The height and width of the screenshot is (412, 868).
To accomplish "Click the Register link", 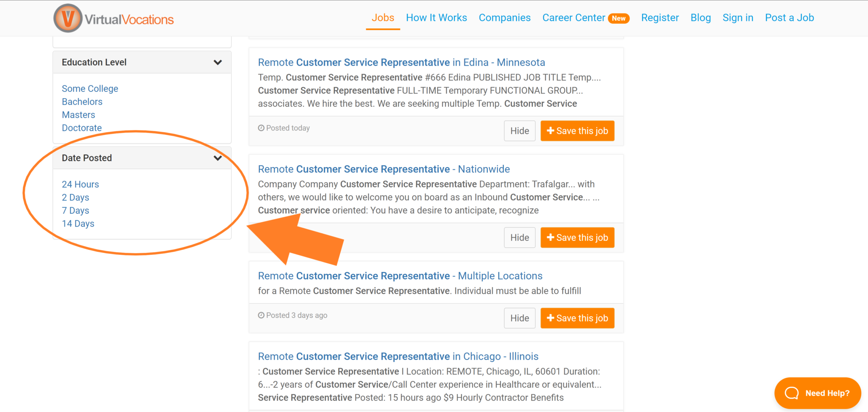I will pos(660,17).
